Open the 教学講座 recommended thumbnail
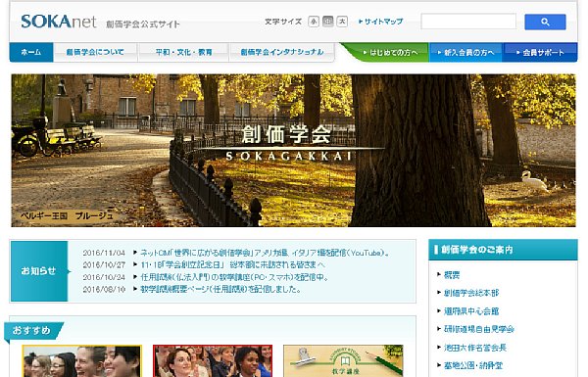Image resolution: width=588 pixels, height=377 pixels. [343, 361]
